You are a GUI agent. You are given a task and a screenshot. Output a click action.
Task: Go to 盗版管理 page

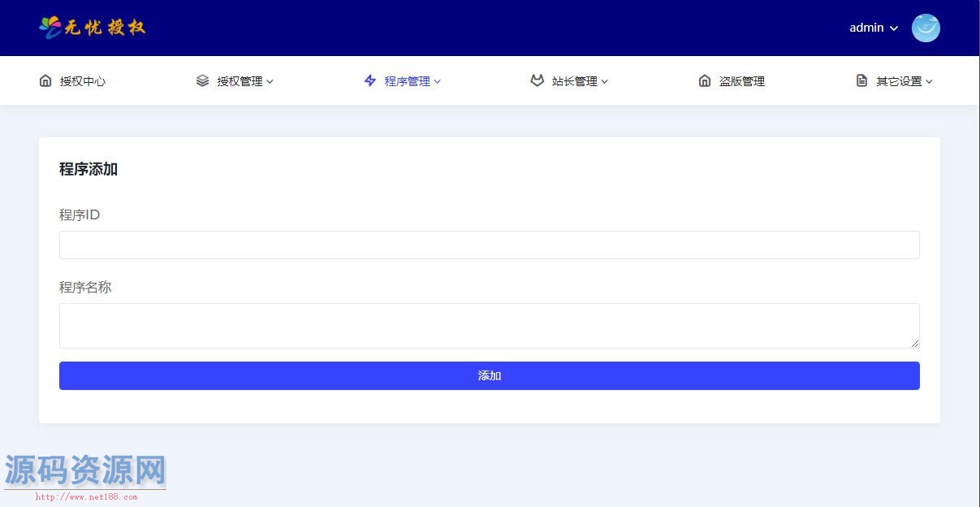click(x=742, y=81)
